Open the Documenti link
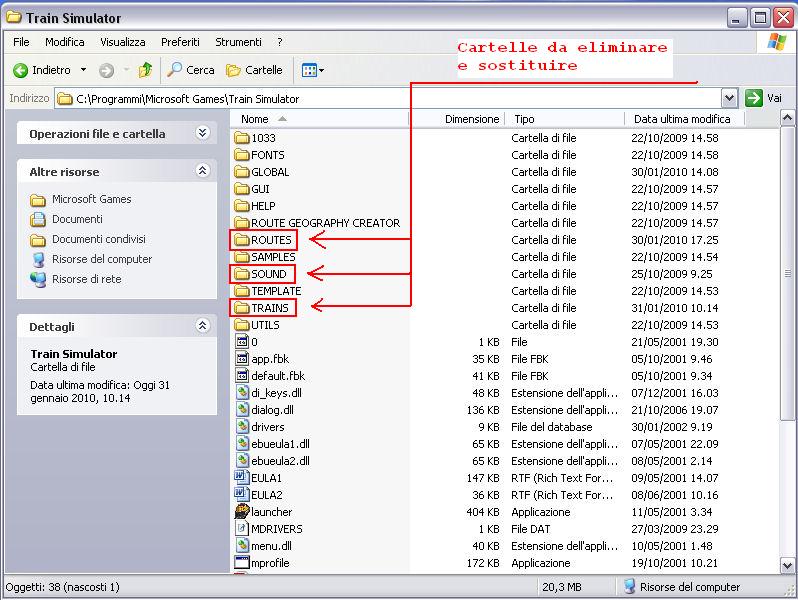 pyautogui.click(x=77, y=219)
